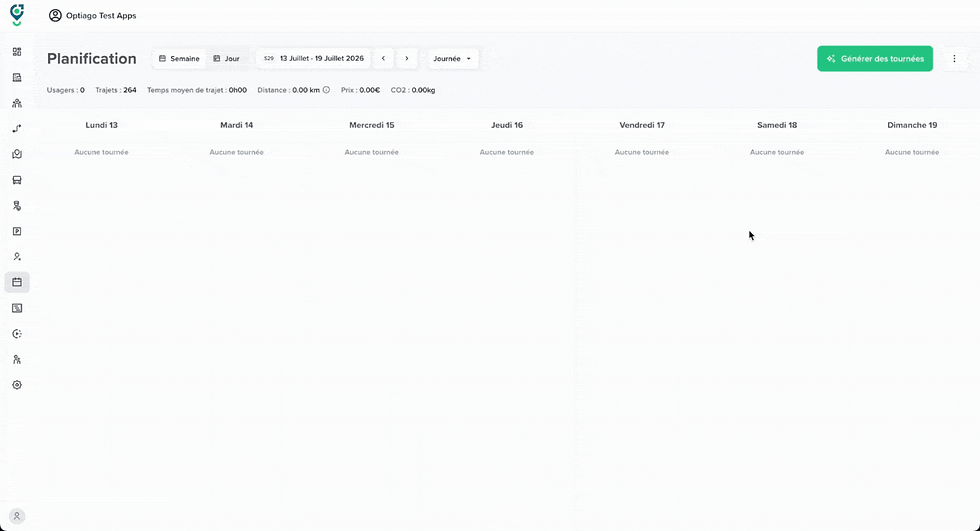The width and height of the screenshot is (980, 531).
Task: Expand the Journée dropdown
Action: [x=452, y=59]
